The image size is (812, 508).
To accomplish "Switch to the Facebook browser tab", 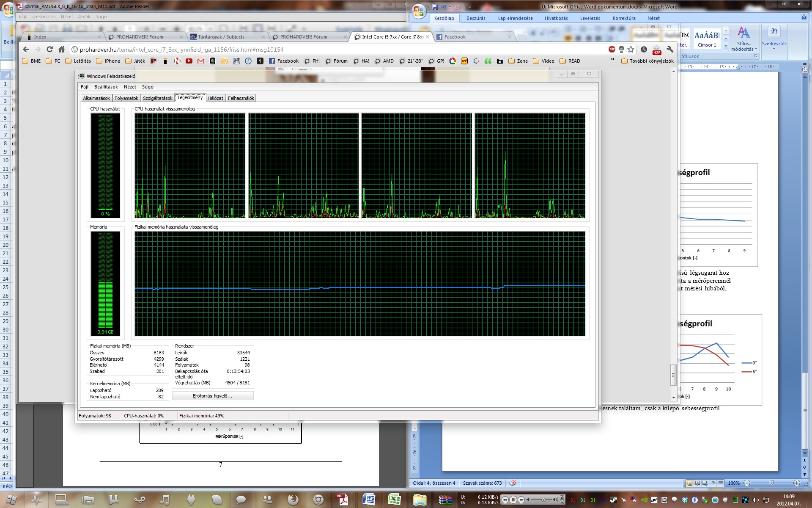I will point(473,37).
